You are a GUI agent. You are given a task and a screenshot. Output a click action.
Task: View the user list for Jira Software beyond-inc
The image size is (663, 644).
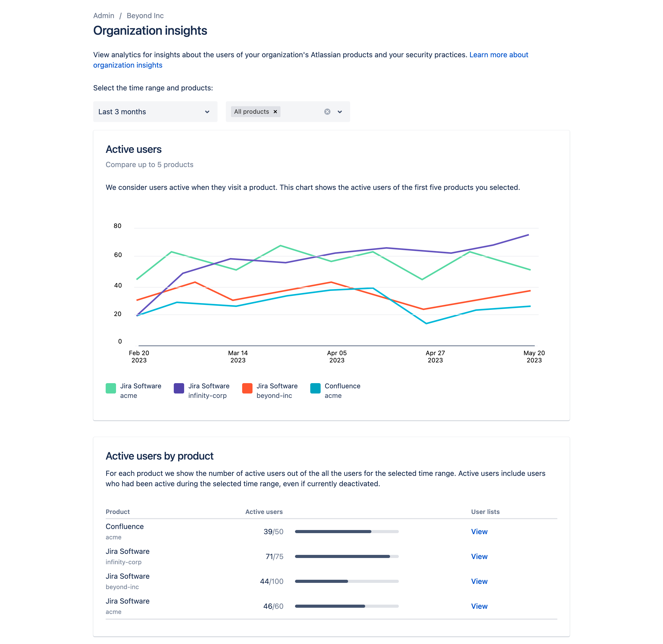pyautogui.click(x=479, y=581)
